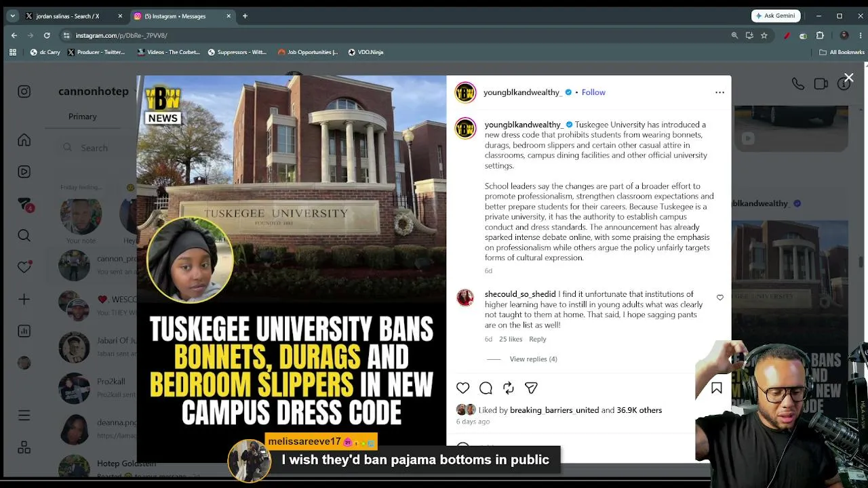The height and width of the screenshot is (488, 868).
Task: Open the Chrome profile avatar
Action: 844,35
